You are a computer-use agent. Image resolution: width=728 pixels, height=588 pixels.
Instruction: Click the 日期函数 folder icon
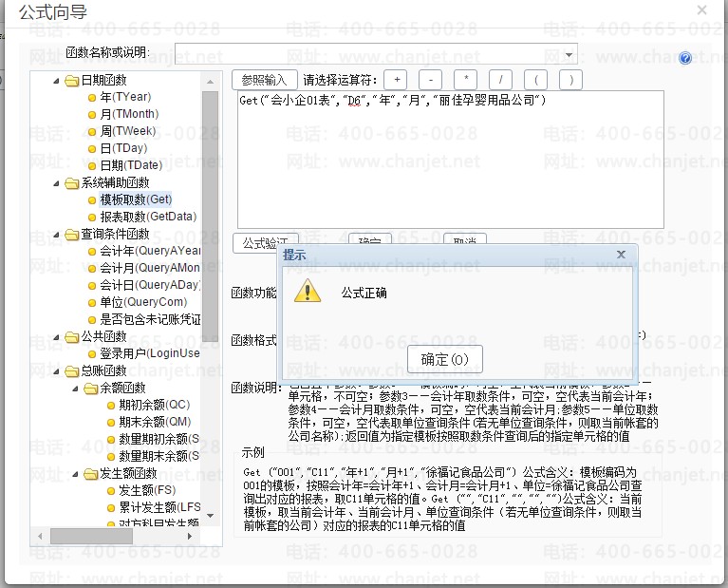pyautogui.click(x=71, y=81)
